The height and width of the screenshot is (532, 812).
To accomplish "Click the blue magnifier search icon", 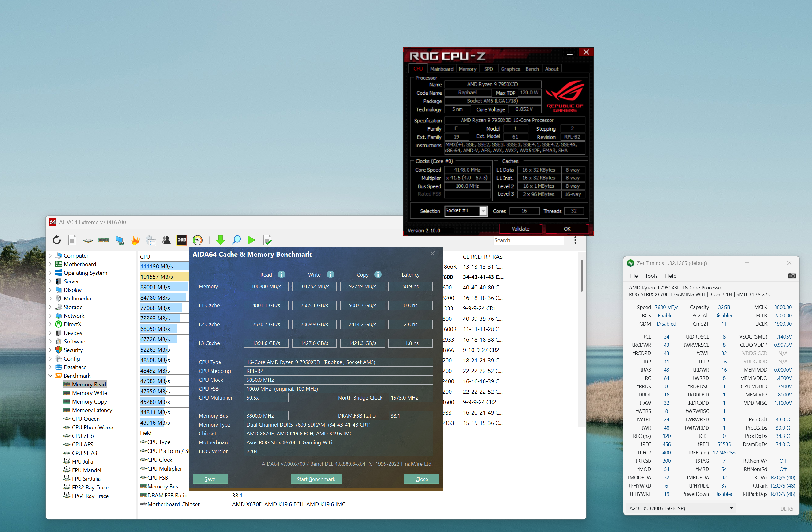I will [236, 240].
